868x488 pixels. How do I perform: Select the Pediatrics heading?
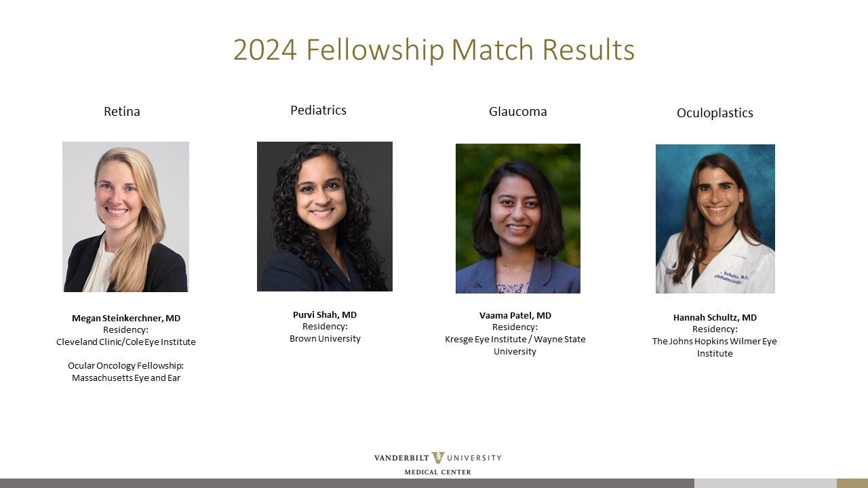(318, 110)
